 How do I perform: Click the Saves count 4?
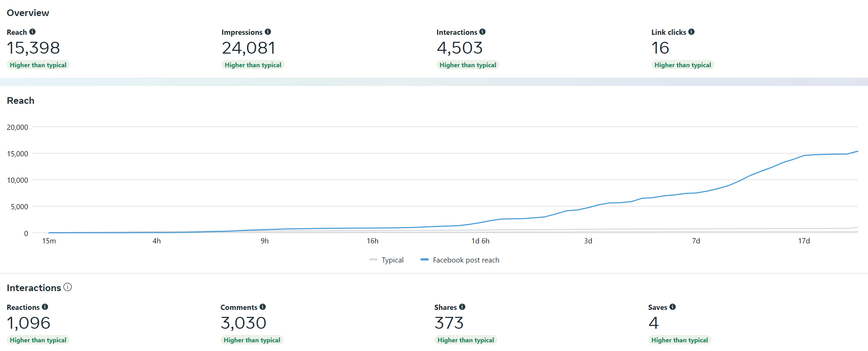(653, 323)
